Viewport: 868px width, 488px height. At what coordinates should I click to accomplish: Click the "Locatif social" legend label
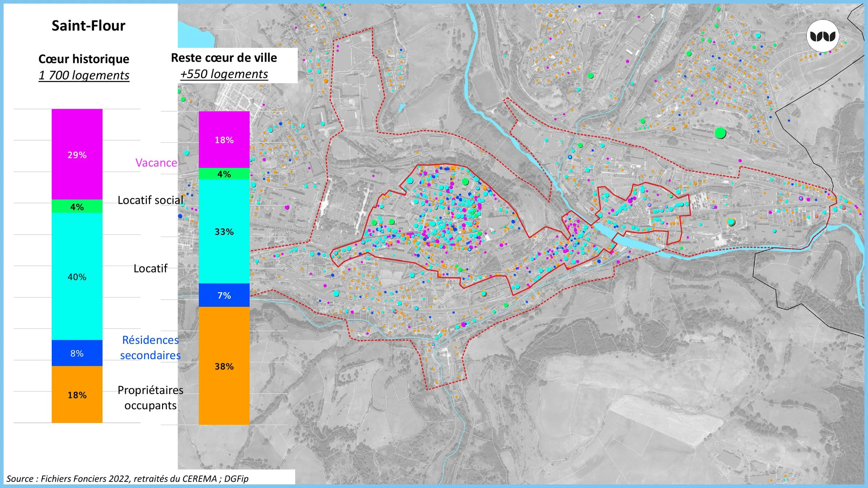click(x=150, y=200)
